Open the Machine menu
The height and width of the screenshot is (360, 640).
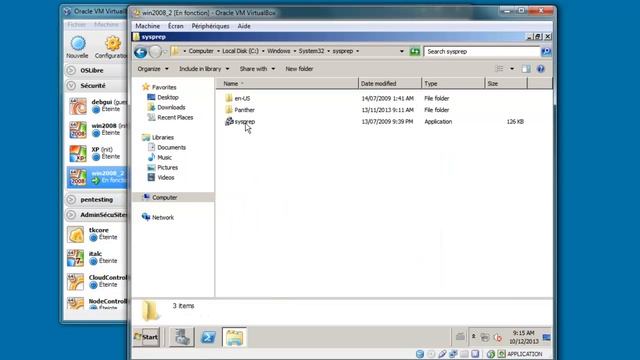(147, 26)
